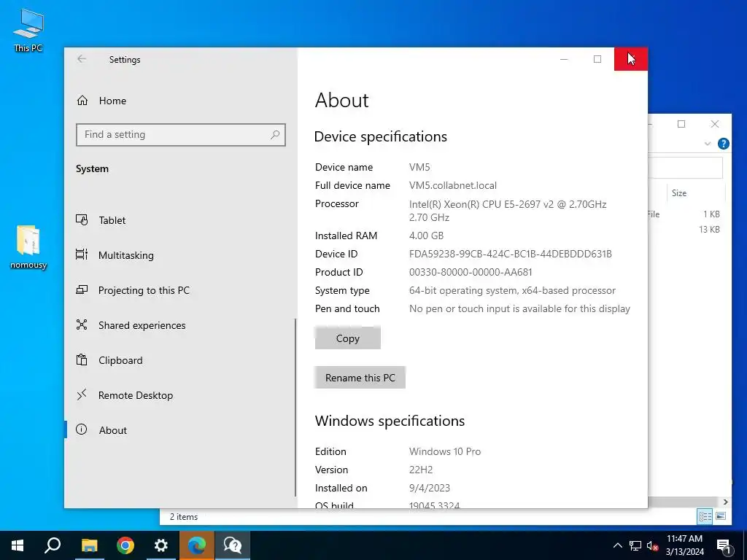Open Microsoft Edge from taskbar

197,545
